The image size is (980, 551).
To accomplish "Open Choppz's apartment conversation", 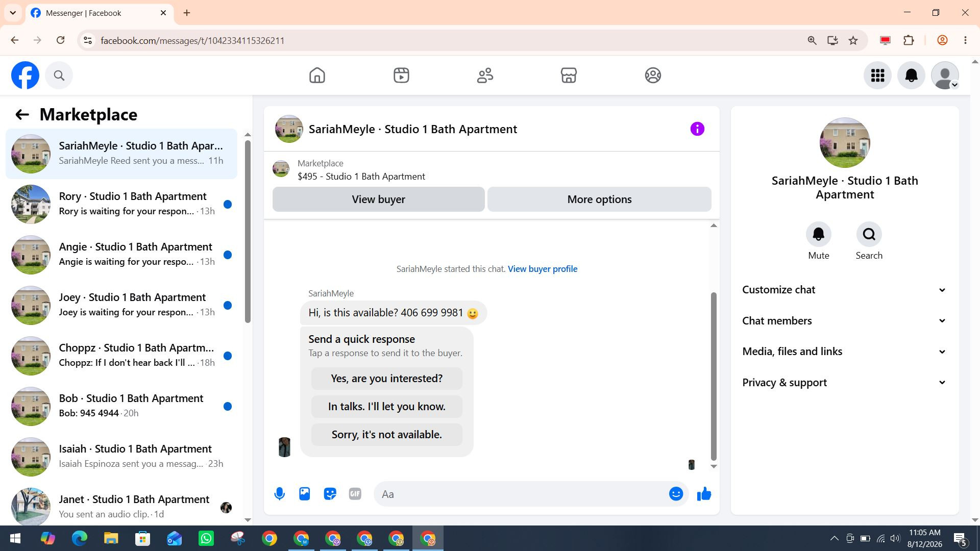I will (x=121, y=356).
